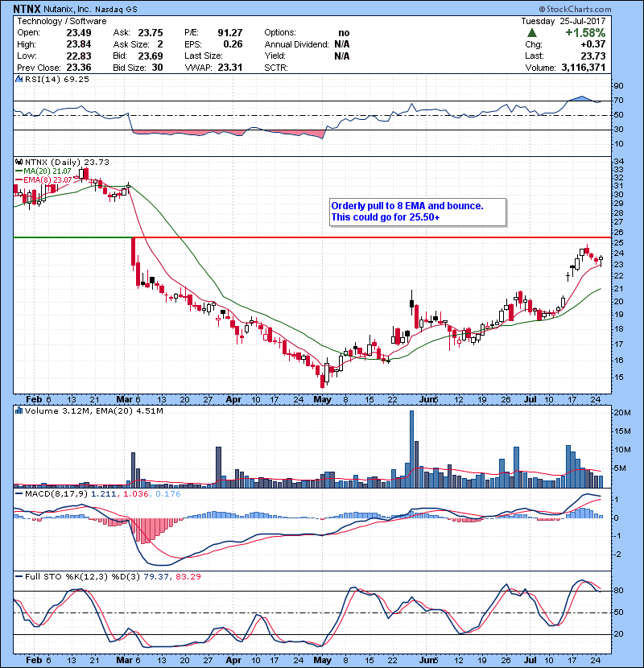
Task: Click the SCTR label
Action: point(276,68)
